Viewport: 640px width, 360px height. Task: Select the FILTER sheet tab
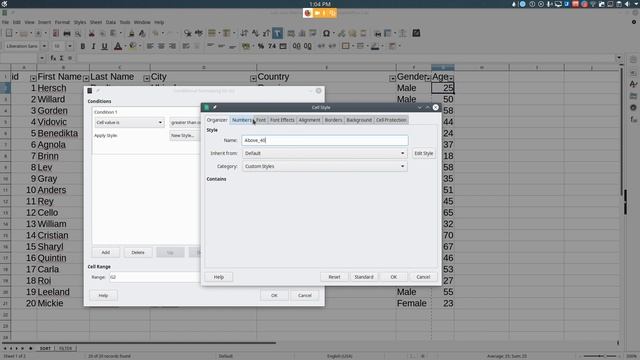pos(65,348)
